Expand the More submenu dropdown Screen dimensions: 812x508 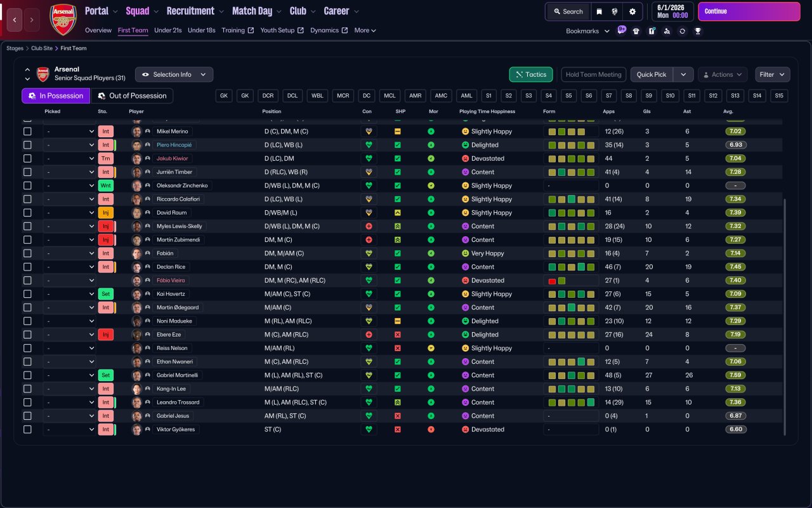[365, 30]
